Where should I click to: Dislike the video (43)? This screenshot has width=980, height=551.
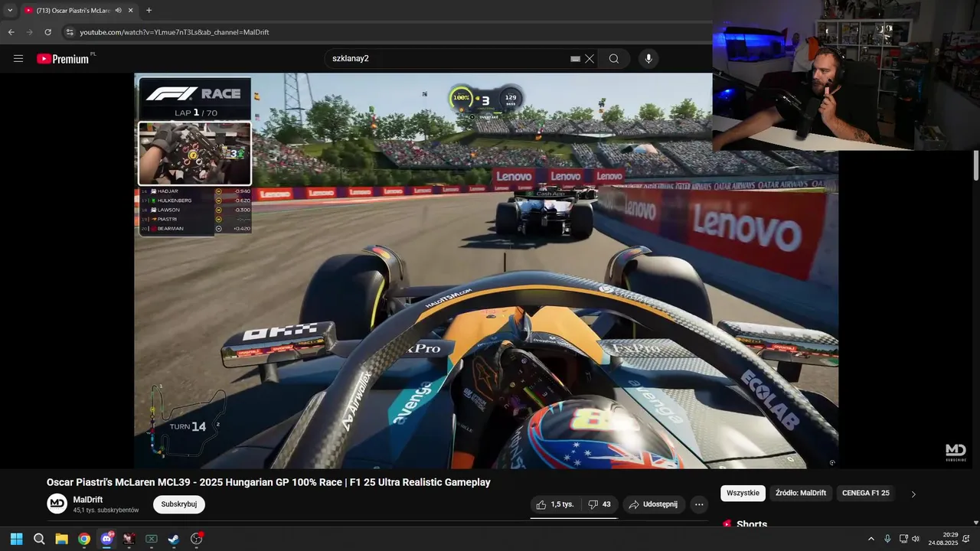[x=599, y=504]
